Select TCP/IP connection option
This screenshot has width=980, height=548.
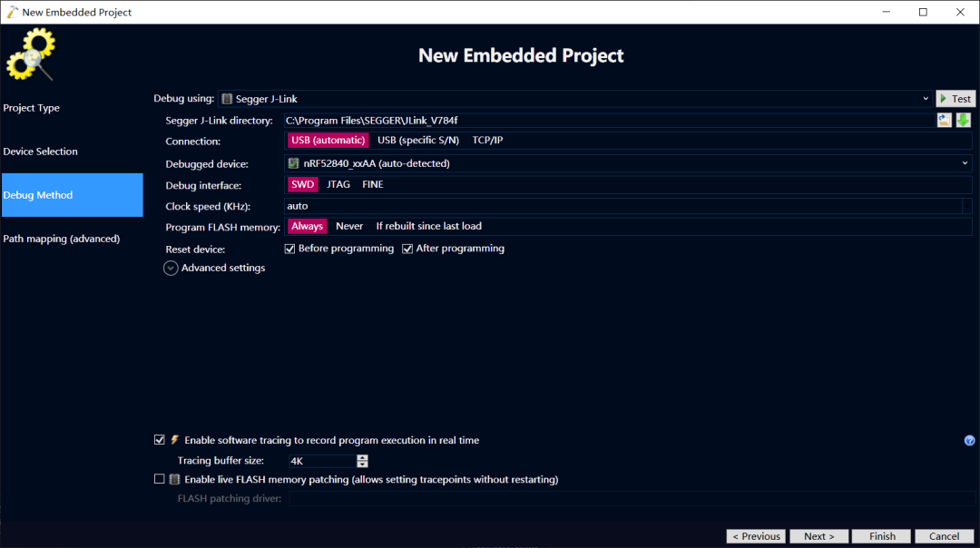(x=487, y=140)
